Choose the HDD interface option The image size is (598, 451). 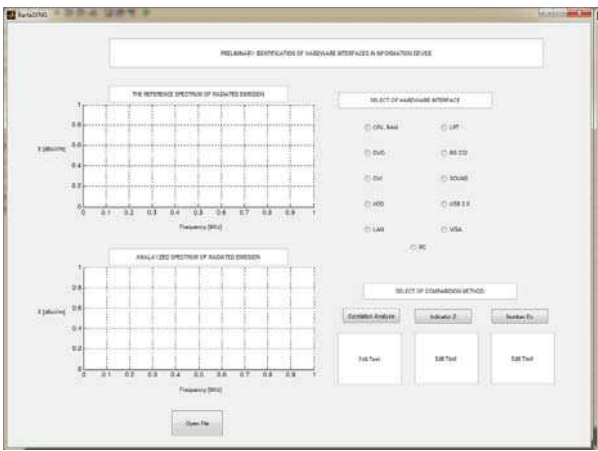374,204
